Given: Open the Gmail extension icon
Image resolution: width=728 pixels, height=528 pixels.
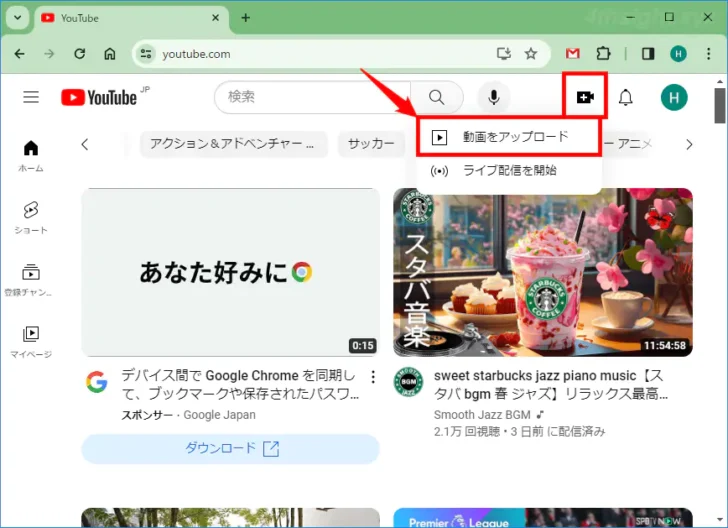Looking at the screenshot, I should click(x=572, y=54).
